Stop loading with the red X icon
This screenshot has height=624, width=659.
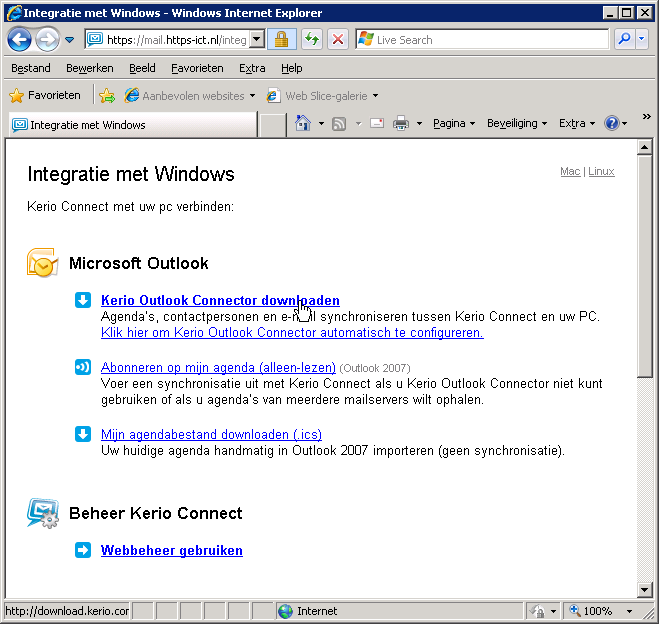337,40
